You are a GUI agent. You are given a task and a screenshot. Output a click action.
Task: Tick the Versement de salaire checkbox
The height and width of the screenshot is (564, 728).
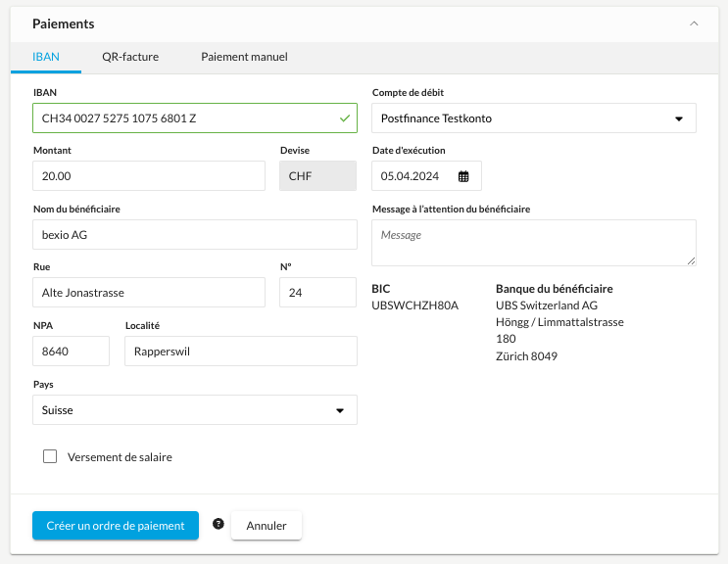(x=50, y=456)
